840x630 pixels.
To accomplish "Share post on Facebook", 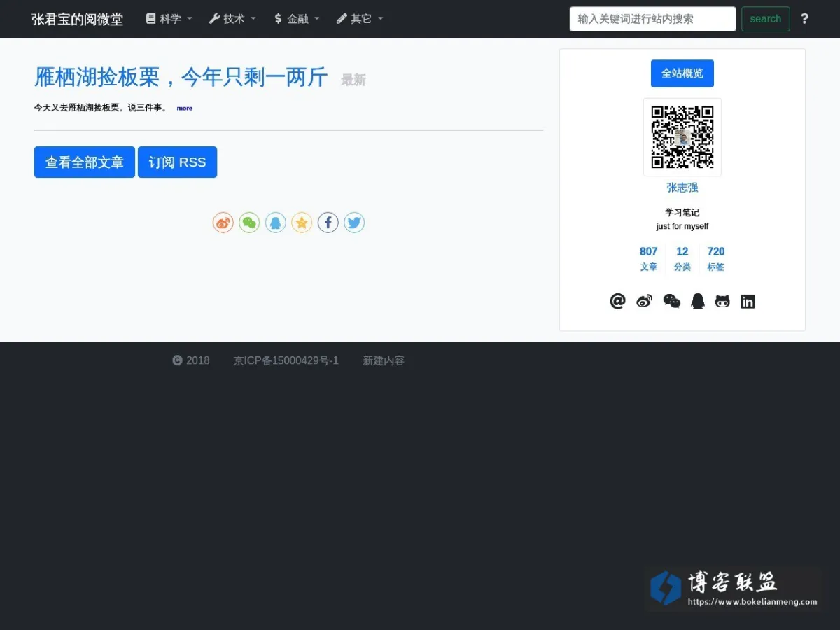I will pos(328,223).
